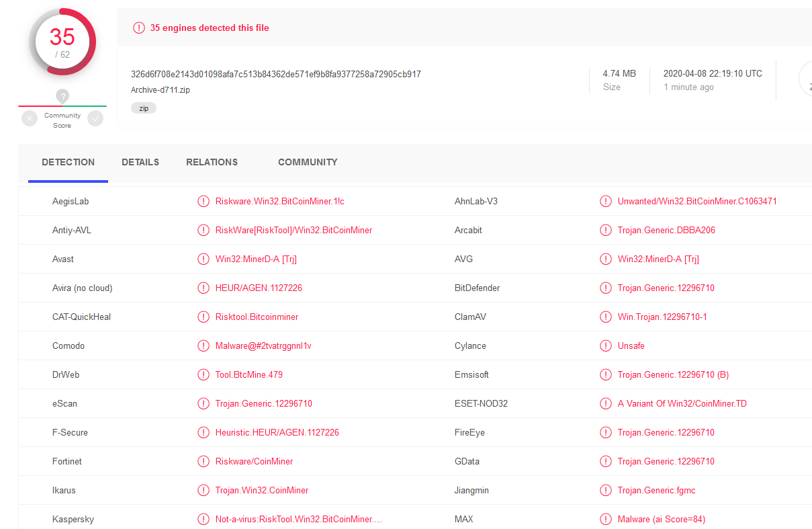The width and height of the screenshot is (812, 529).
Task: Click the Trojan.Generic.fgmc detection name
Action: (657, 490)
